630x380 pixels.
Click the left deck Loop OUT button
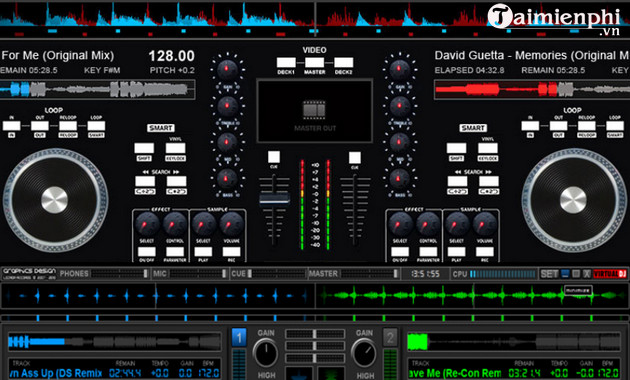tap(40, 126)
